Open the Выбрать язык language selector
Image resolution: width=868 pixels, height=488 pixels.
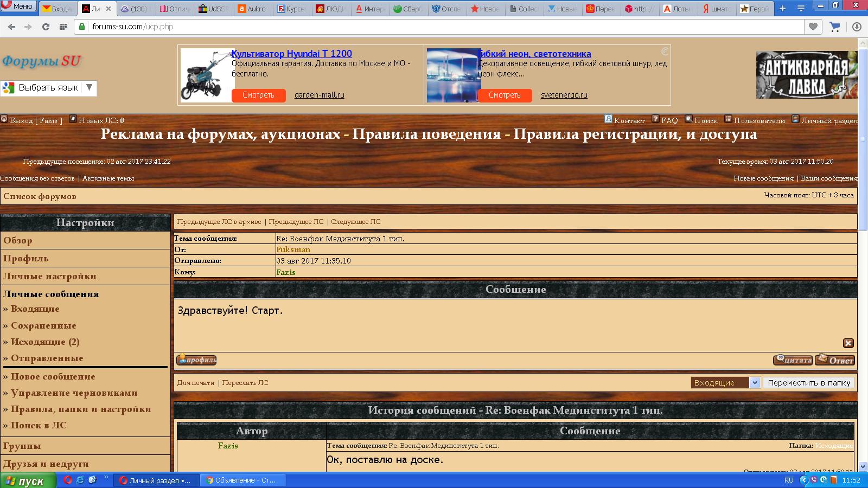point(49,88)
